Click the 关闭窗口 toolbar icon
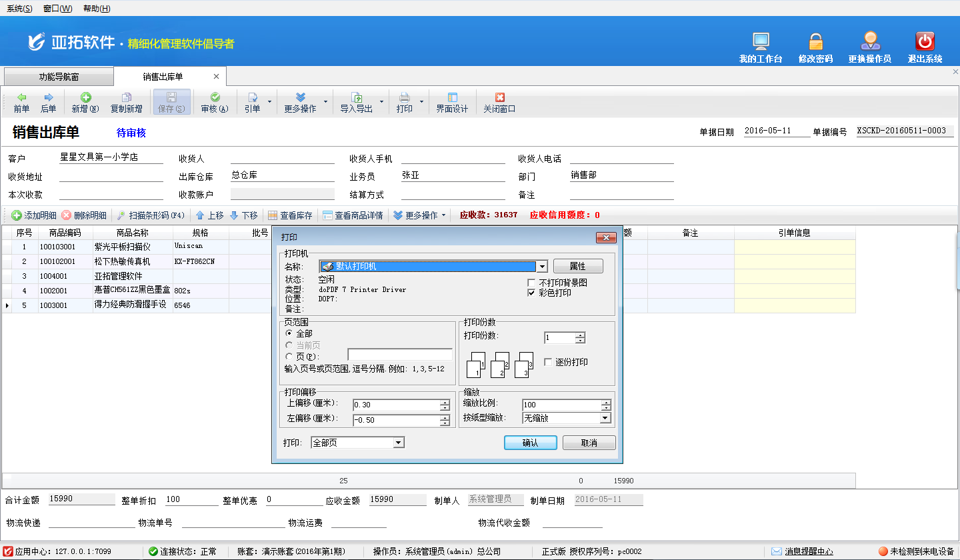The image size is (960, 560). [499, 97]
